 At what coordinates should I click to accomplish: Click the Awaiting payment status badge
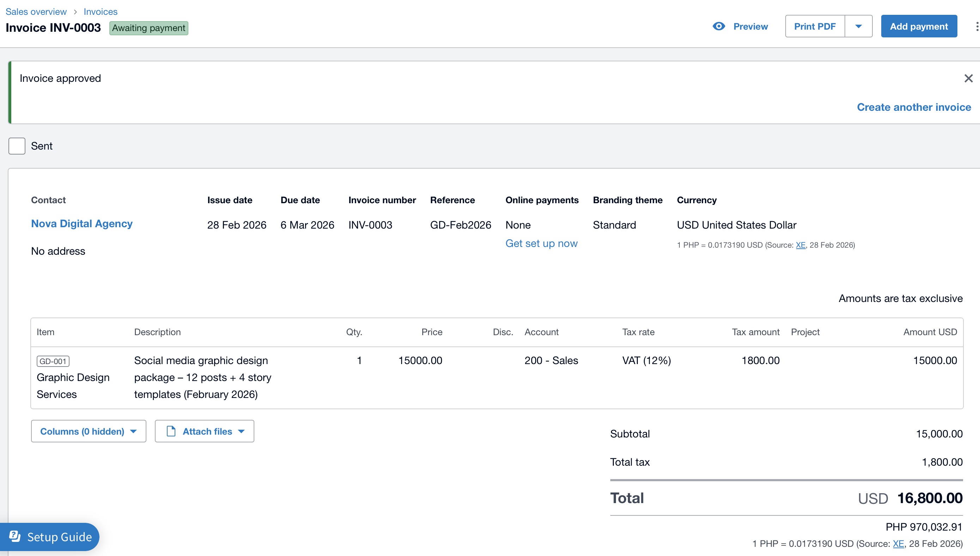149,28
